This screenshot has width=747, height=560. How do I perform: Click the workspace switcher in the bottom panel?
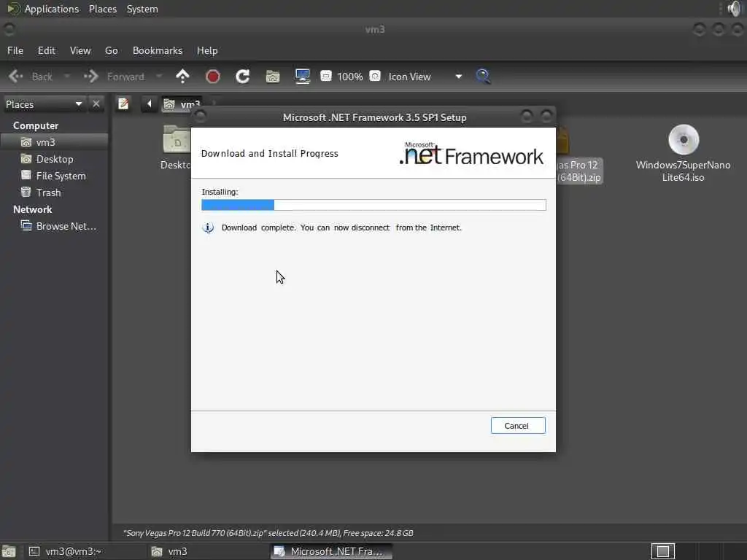click(662, 551)
